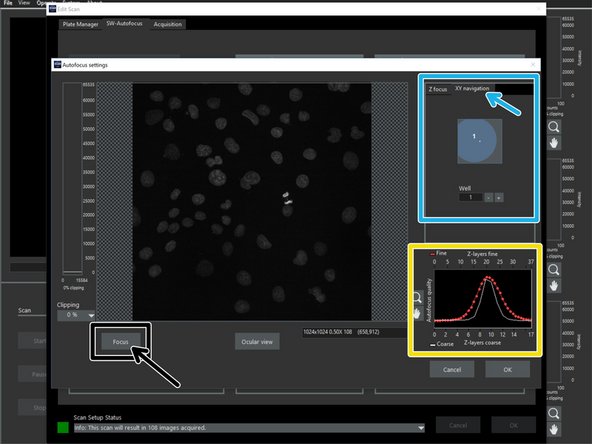Confirm Autofocus settings with OK
The image size is (592, 444).
[507, 369]
